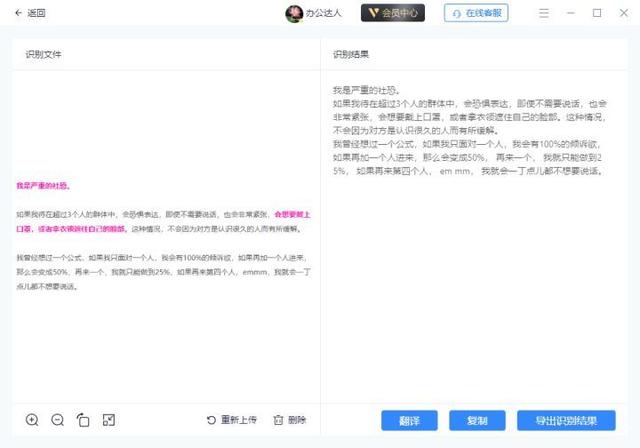
Task: Click the zoom out magnifier icon
Action: pyautogui.click(x=58, y=420)
